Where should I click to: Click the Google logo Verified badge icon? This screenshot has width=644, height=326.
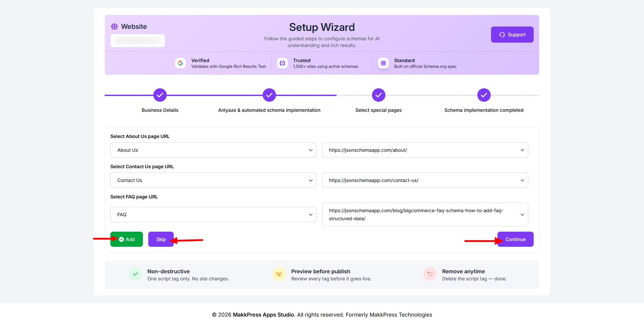180,63
